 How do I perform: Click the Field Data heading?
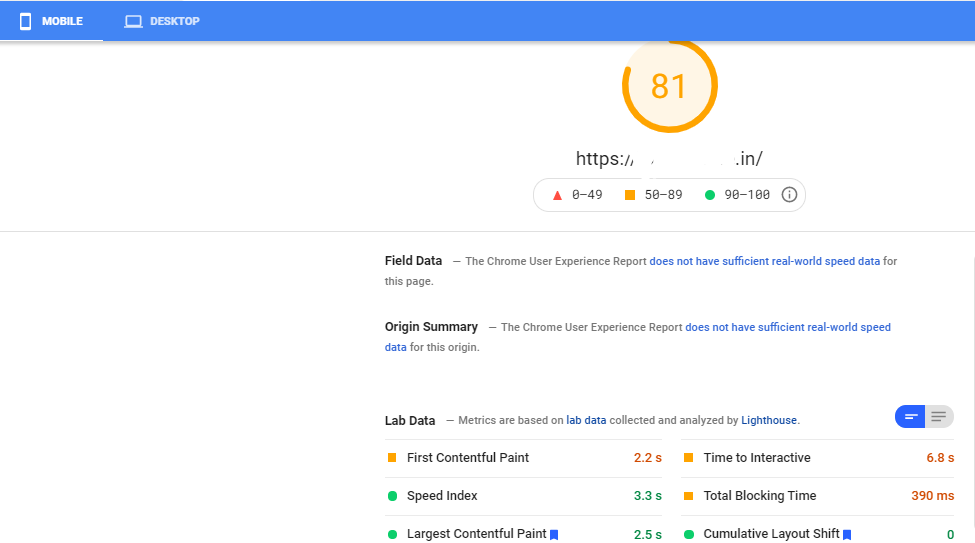(414, 261)
